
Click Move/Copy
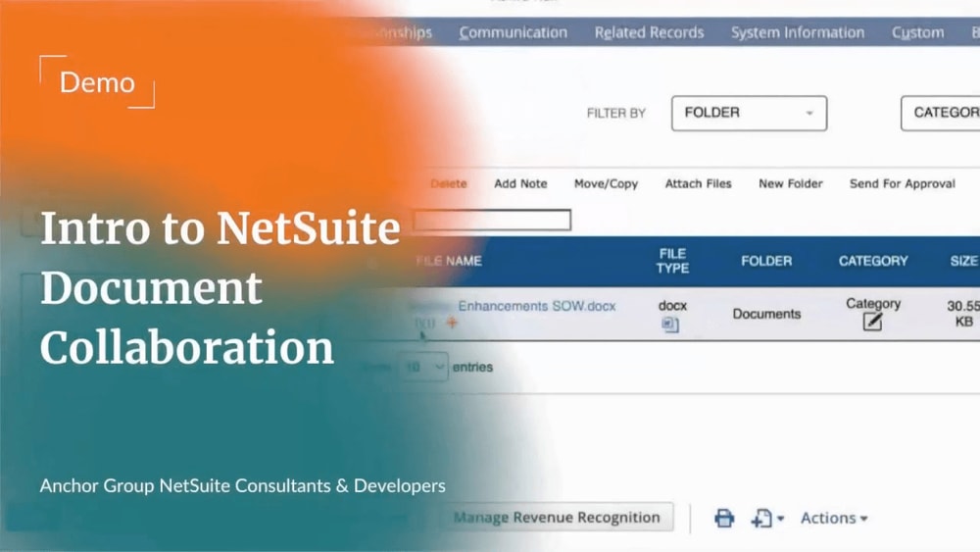tap(606, 183)
